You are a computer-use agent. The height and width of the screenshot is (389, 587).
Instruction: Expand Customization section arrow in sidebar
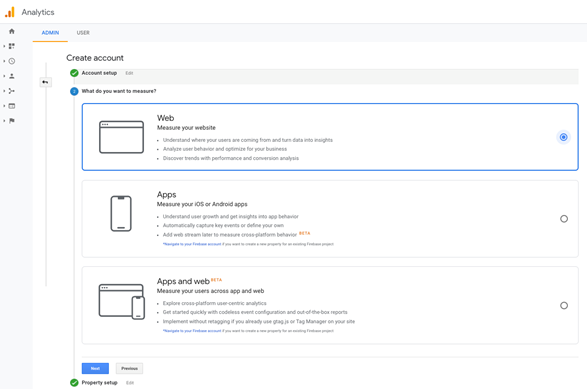click(4, 46)
